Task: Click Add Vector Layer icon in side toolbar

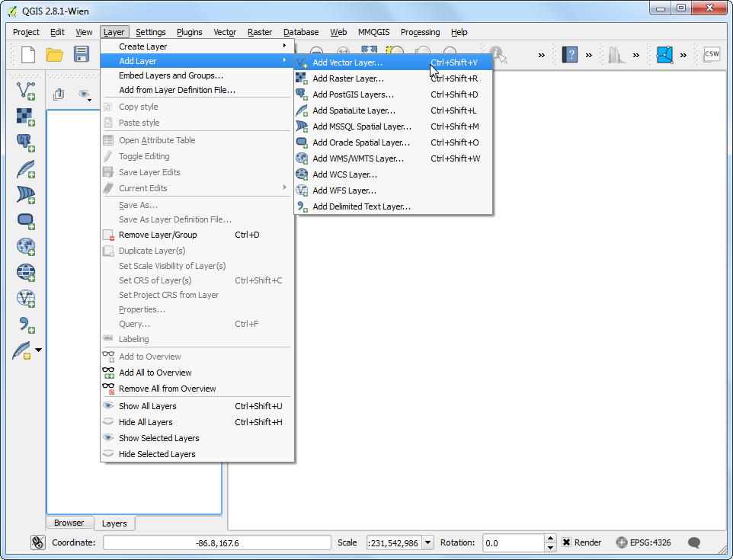Action: point(26,91)
